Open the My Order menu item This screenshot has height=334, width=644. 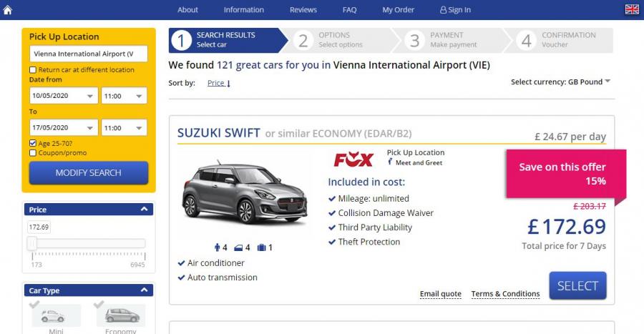(399, 10)
